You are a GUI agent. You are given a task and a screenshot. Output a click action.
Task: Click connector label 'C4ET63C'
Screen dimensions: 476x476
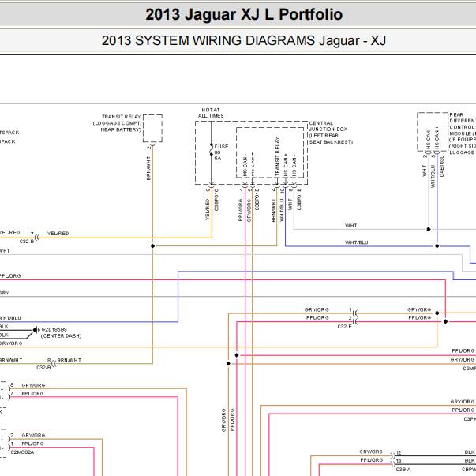[x=442, y=167]
